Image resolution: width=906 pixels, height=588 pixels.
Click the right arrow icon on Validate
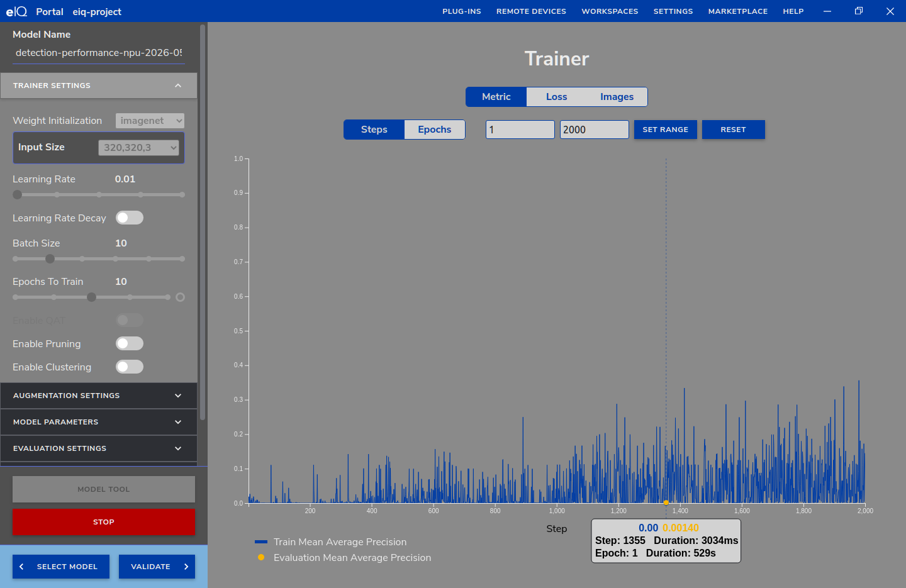186,567
